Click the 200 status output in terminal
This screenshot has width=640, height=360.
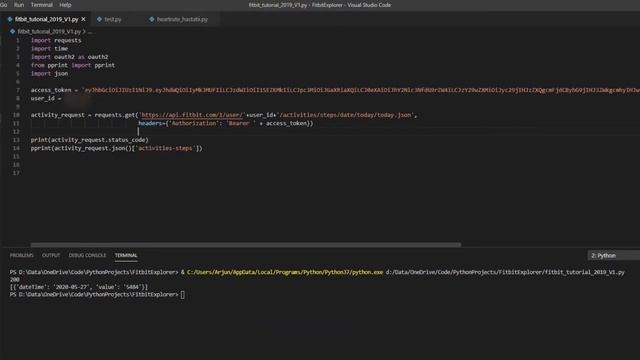click(15, 280)
